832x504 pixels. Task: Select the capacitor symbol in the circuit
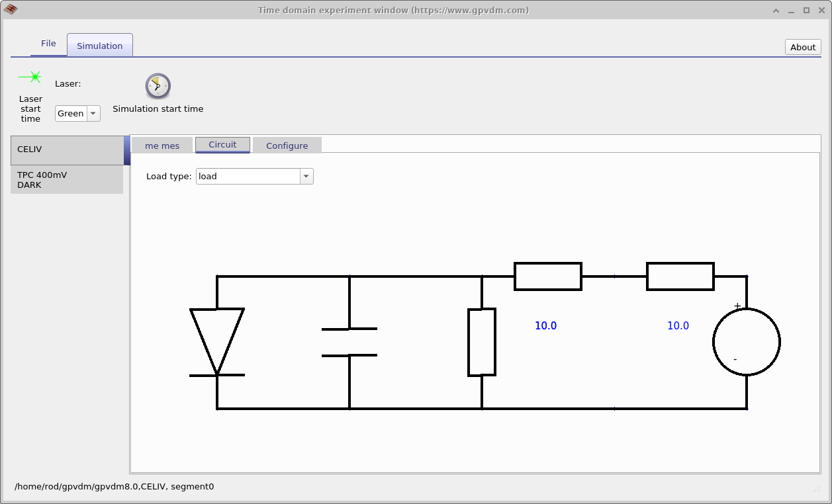click(349, 342)
